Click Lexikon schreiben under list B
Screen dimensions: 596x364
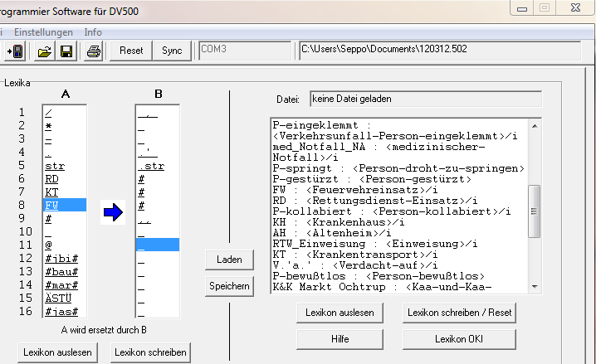[x=150, y=352]
